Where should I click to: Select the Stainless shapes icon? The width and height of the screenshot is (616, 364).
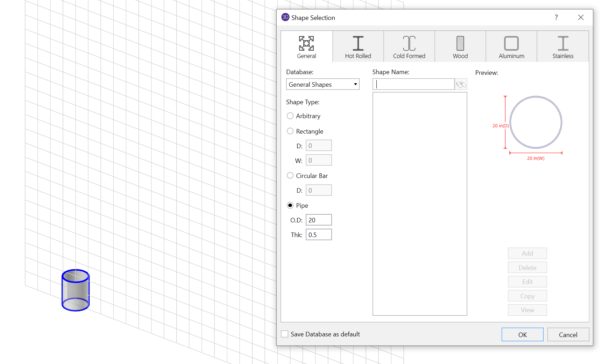pyautogui.click(x=562, y=44)
